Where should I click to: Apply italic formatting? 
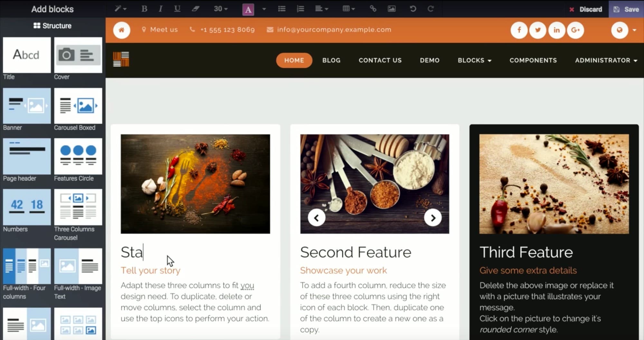coord(160,9)
